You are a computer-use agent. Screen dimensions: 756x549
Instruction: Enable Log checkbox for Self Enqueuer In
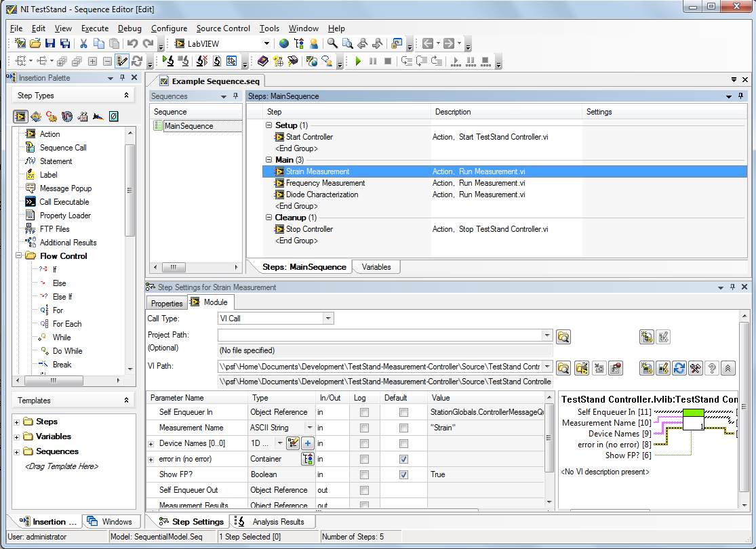(365, 412)
